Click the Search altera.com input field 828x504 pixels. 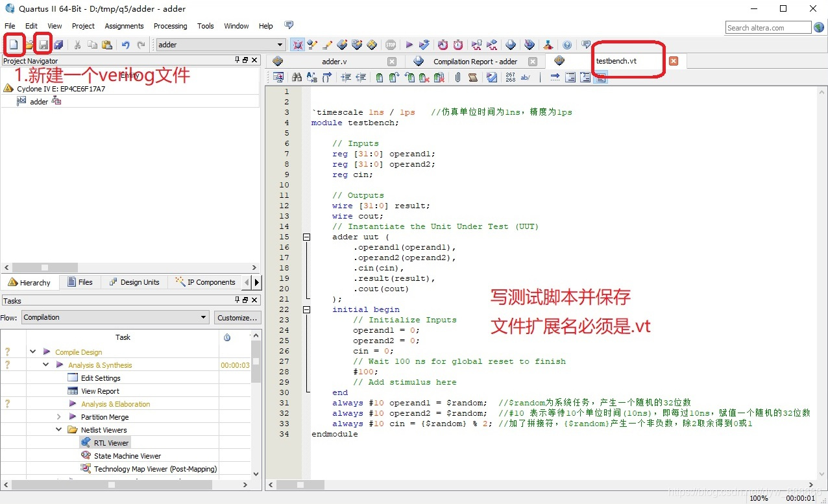click(768, 27)
